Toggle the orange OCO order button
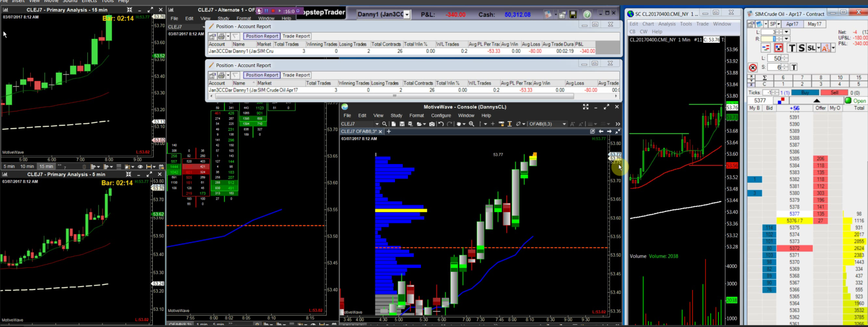The image size is (868, 327). point(826,48)
